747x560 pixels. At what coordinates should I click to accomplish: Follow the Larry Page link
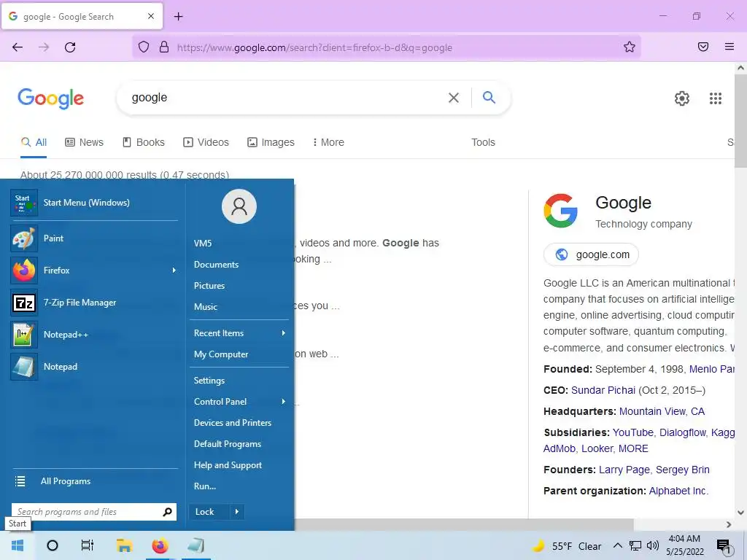(x=624, y=470)
